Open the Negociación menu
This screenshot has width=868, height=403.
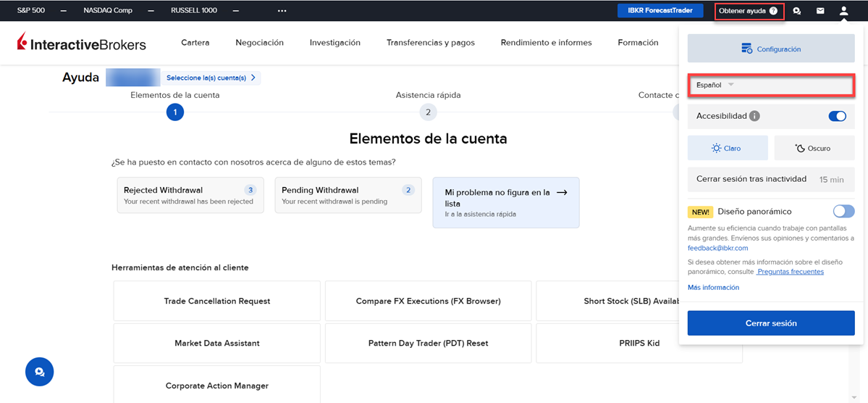click(259, 43)
